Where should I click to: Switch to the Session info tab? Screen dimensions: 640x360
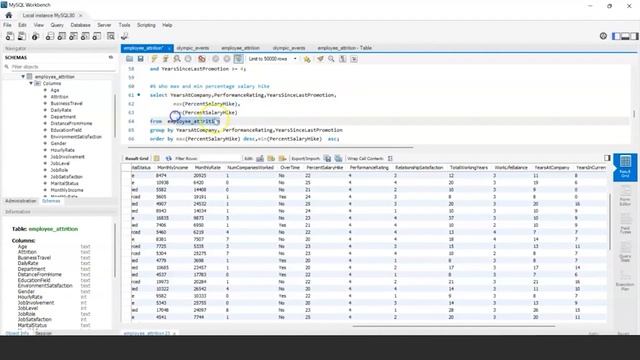43,333
